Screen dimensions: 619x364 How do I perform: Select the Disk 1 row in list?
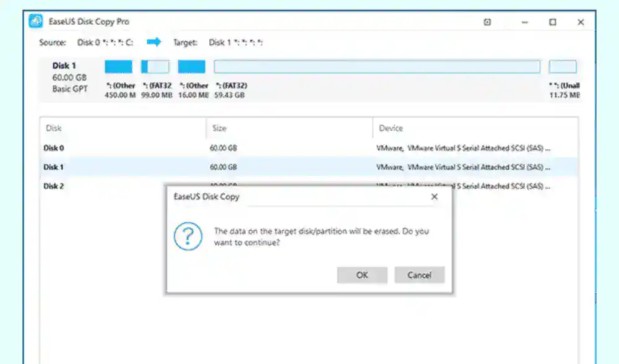tap(54, 167)
